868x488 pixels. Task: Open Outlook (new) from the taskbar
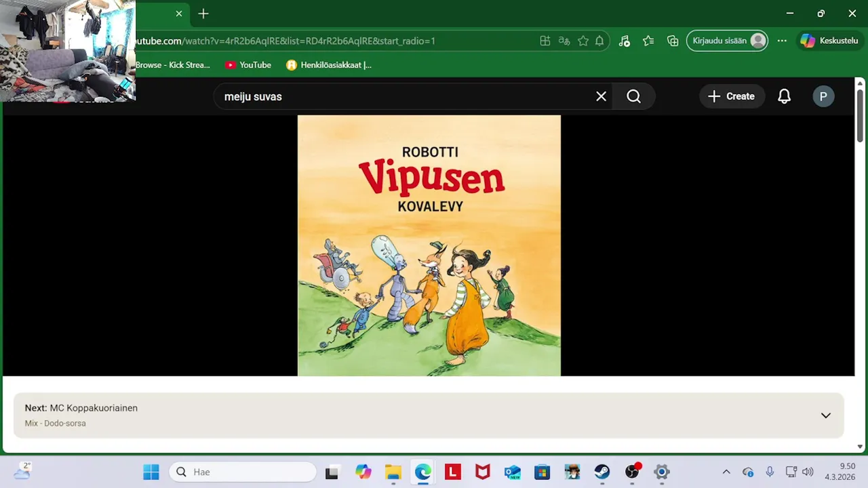click(x=512, y=472)
